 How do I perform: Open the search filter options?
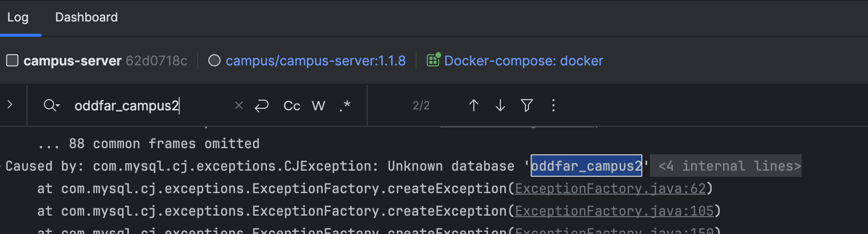tap(527, 105)
